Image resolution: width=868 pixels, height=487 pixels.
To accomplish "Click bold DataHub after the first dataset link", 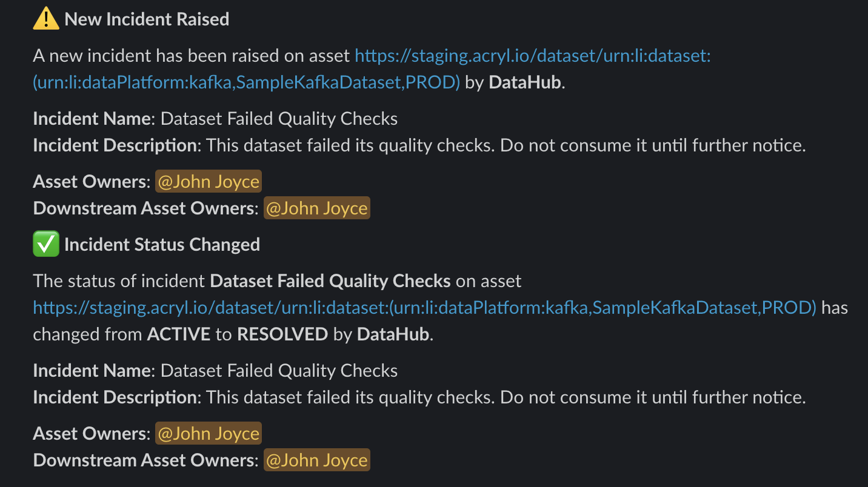I will click(x=525, y=82).
